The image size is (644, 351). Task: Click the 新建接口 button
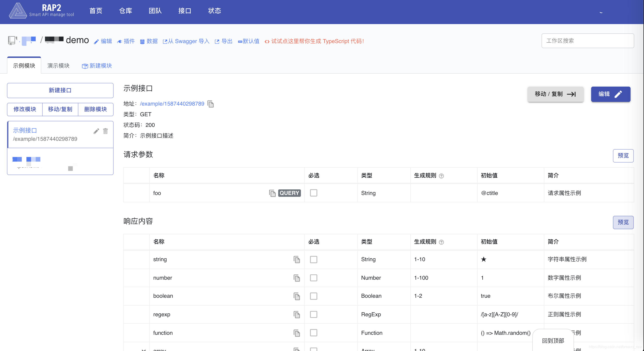click(60, 90)
